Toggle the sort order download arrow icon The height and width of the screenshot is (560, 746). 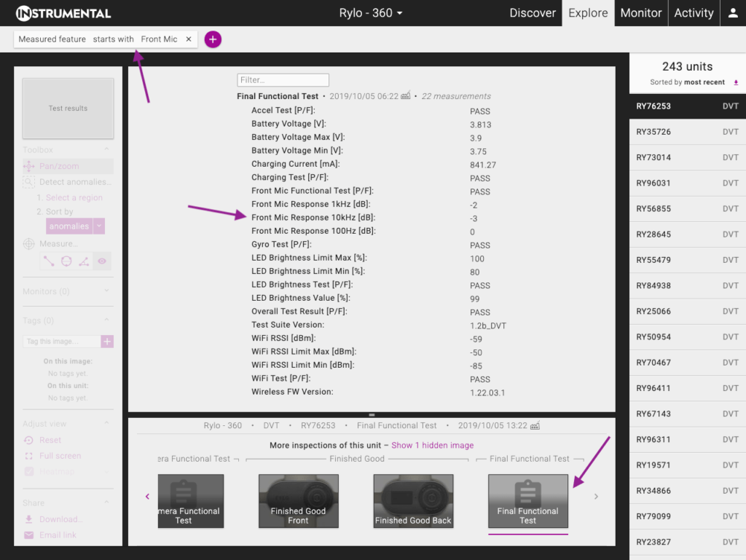(x=736, y=82)
